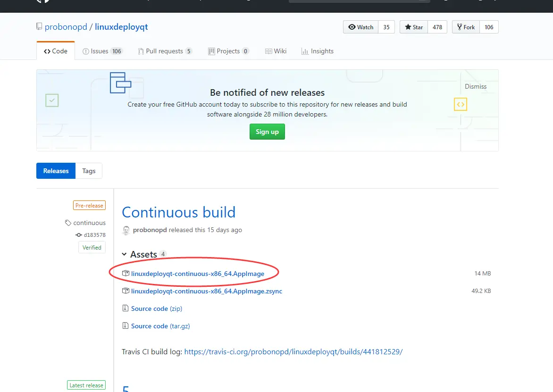Dismiss the release notification banner
The height and width of the screenshot is (392, 553).
(476, 86)
